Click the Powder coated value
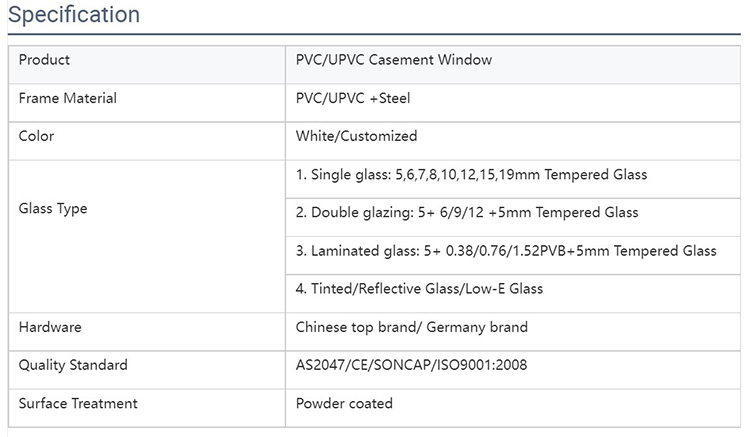 click(344, 404)
